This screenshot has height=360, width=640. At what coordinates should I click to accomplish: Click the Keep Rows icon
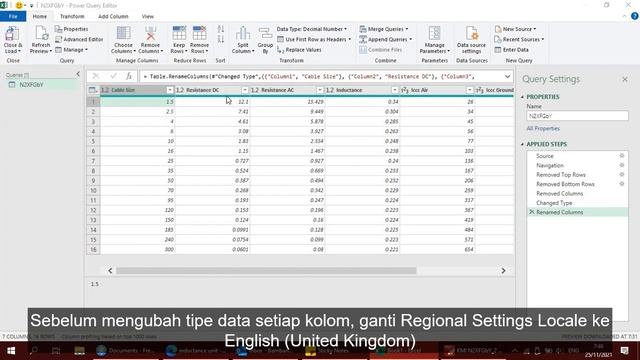coord(179,33)
